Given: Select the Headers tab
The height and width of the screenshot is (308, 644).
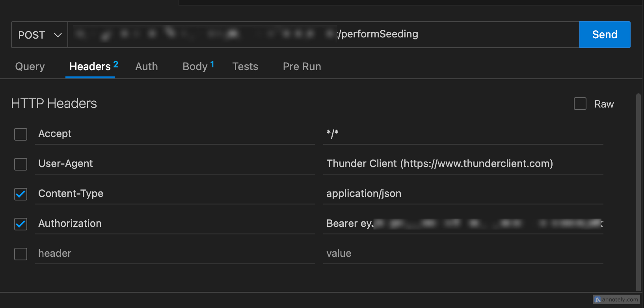Looking at the screenshot, I should (x=90, y=67).
